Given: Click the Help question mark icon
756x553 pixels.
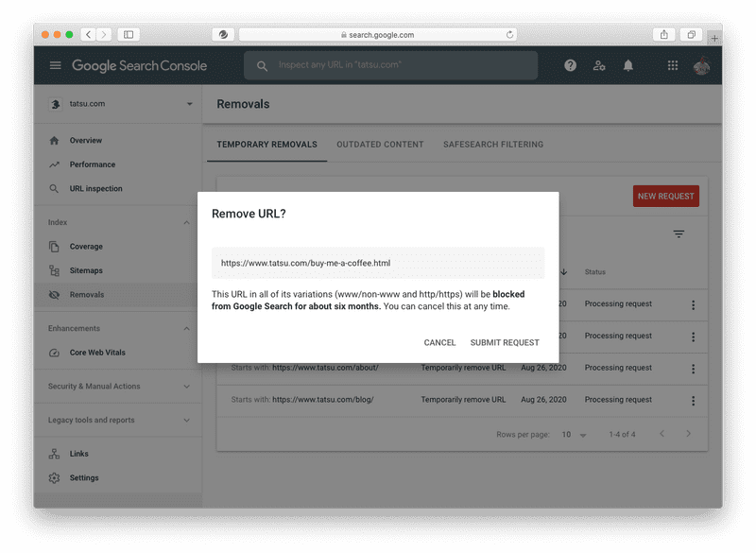Looking at the screenshot, I should (570, 65).
